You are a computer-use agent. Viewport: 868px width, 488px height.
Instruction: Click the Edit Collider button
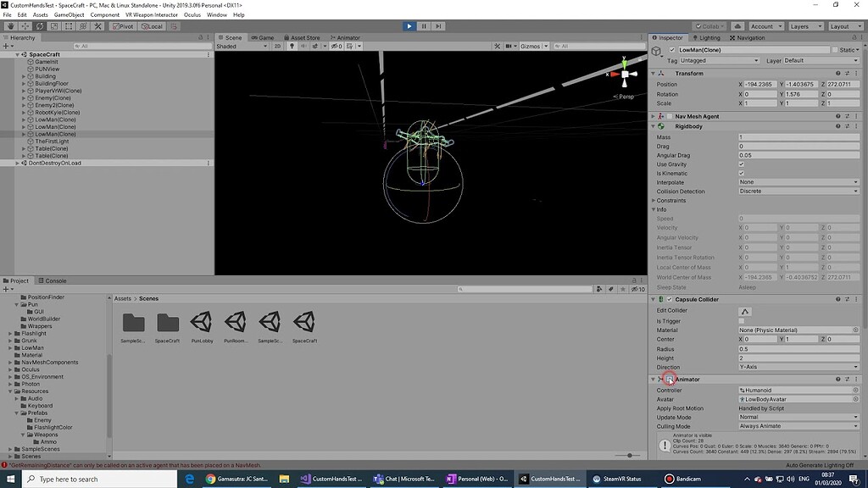click(x=745, y=310)
